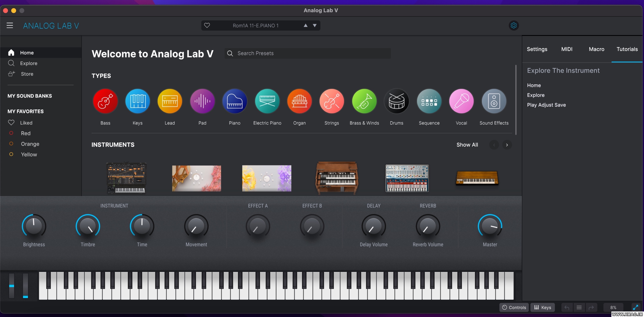
Task: Like the current preset with heart icon
Action: (207, 25)
